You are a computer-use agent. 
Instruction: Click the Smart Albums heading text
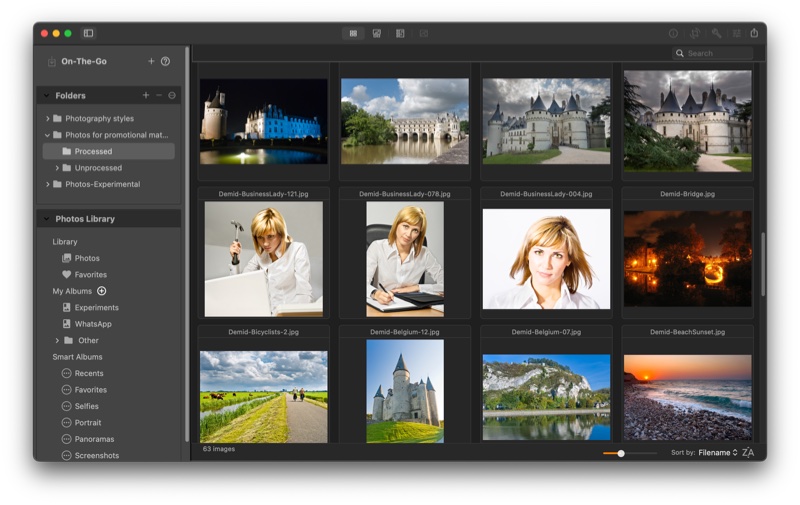(x=77, y=357)
